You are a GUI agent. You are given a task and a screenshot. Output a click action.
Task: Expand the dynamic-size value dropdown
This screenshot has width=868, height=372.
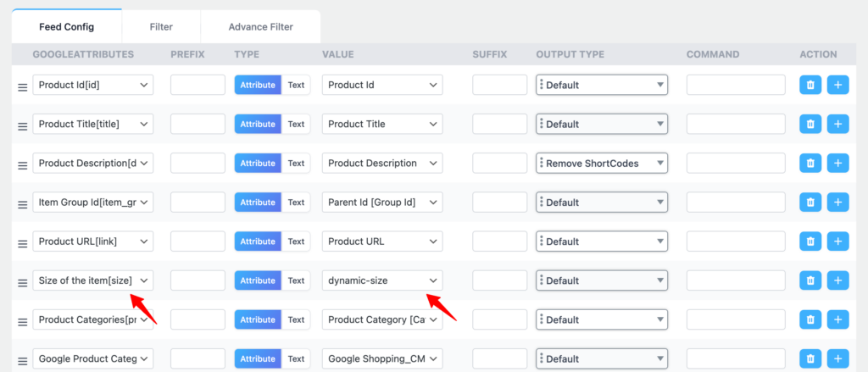382,280
